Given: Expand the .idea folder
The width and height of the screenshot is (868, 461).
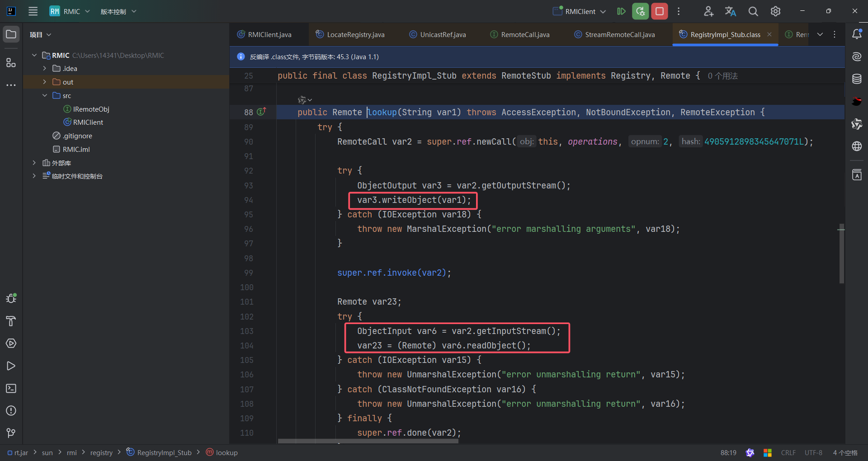Looking at the screenshot, I should click(45, 68).
